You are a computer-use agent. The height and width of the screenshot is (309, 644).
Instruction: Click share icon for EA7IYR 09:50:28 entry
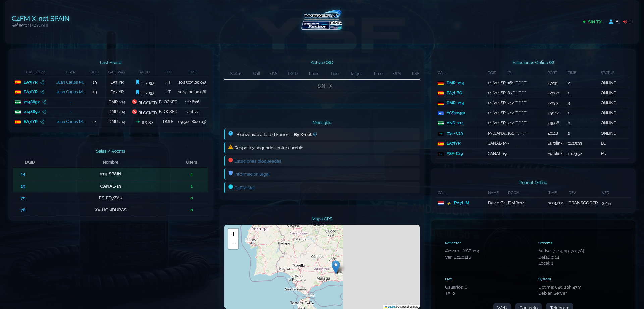tap(42, 122)
